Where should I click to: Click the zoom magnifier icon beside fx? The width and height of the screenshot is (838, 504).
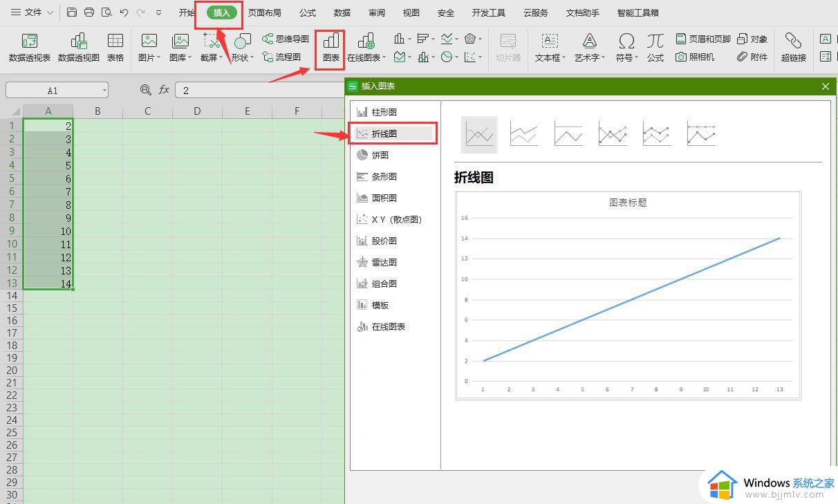pyautogui.click(x=145, y=90)
